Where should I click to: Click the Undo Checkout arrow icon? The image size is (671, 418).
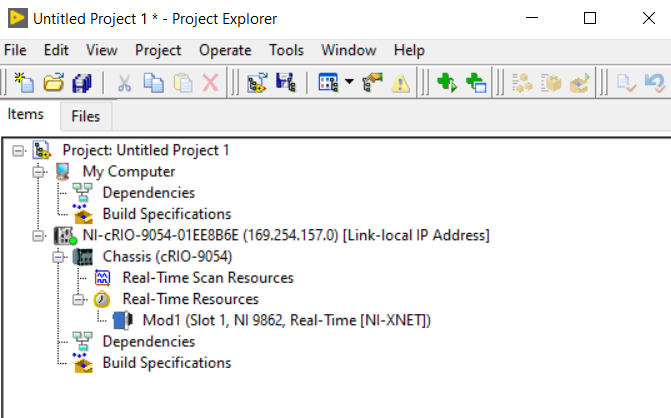point(655,83)
